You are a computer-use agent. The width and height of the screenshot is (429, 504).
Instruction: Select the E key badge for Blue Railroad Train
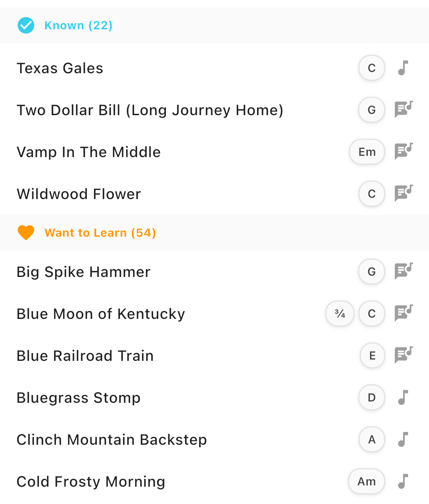coord(372,356)
